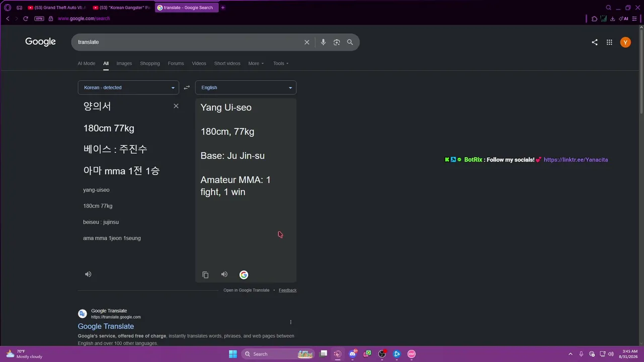This screenshot has height=362, width=644.
Task: Open the Google apps grid
Action: tap(609, 42)
